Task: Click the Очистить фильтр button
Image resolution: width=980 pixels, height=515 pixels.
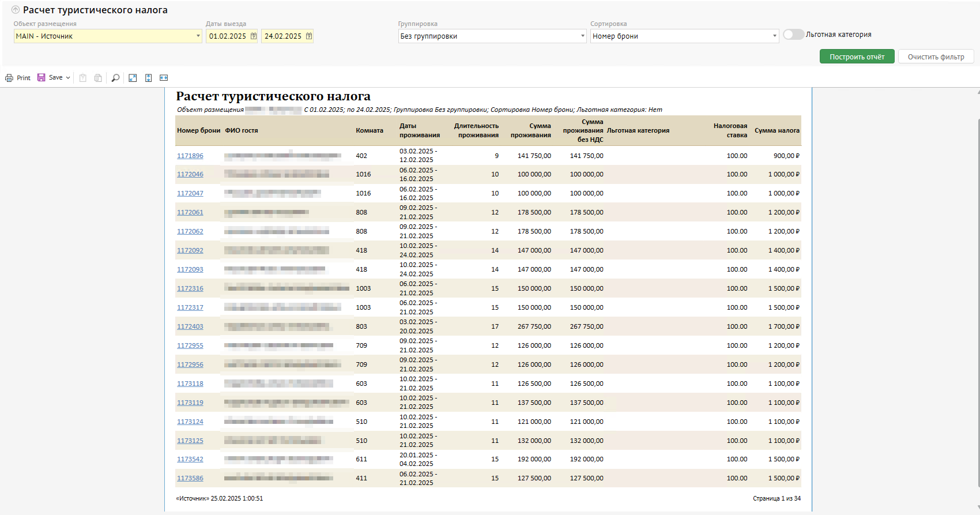Action: coord(936,57)
